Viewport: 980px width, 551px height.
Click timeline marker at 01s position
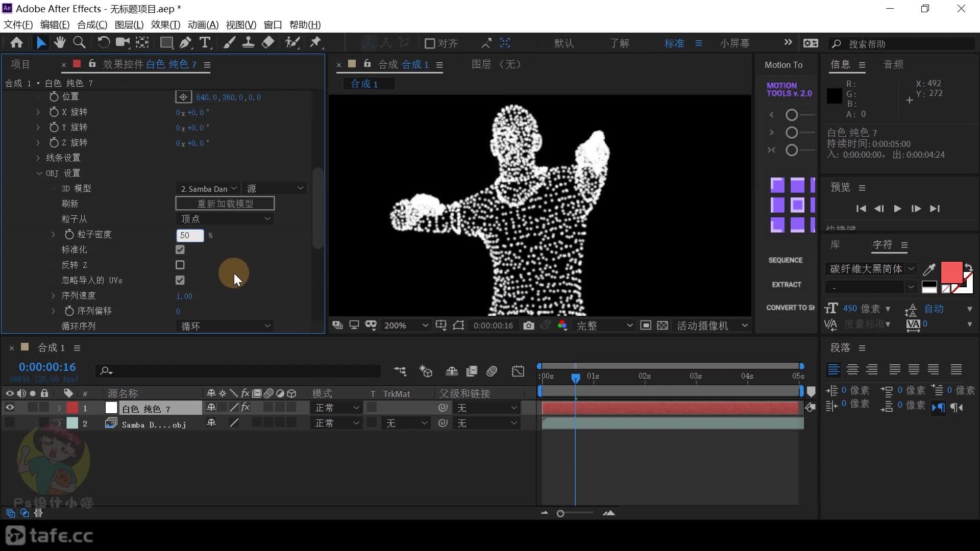click(592, 376)
